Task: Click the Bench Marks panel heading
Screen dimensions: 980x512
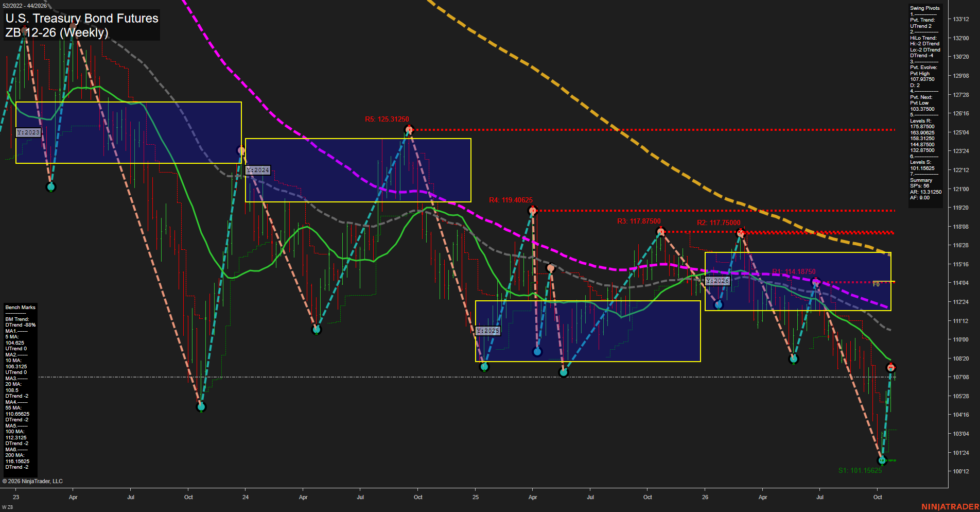Action: pyautogui.click(x=21, y=308)
